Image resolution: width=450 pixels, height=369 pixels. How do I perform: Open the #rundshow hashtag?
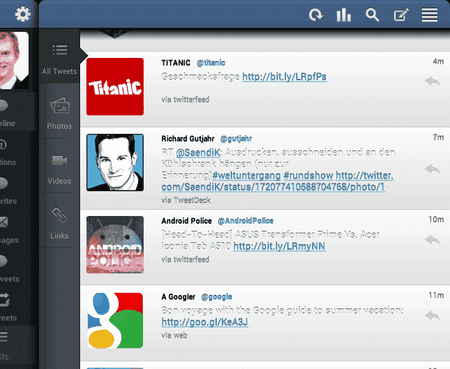point(308,176)
